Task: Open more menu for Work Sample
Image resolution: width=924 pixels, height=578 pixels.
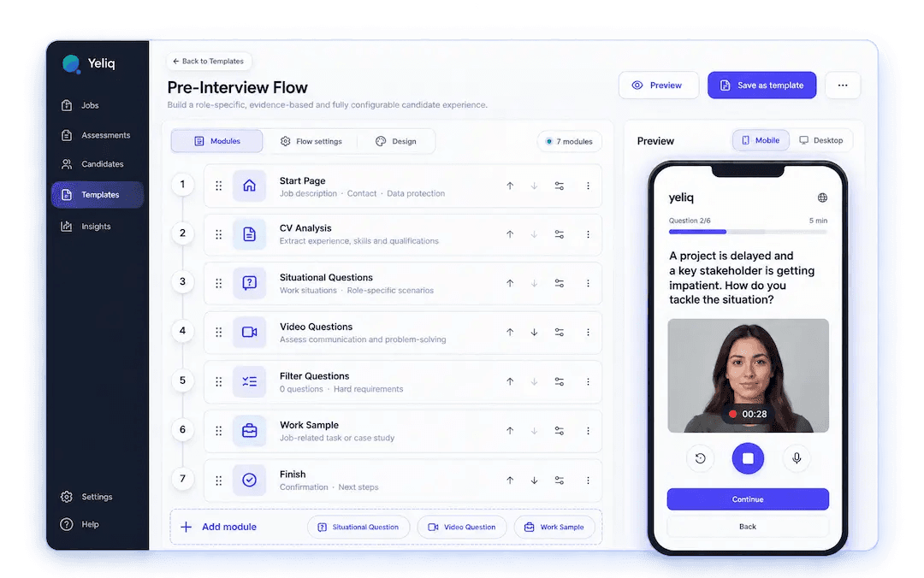Action: point(588,431)
